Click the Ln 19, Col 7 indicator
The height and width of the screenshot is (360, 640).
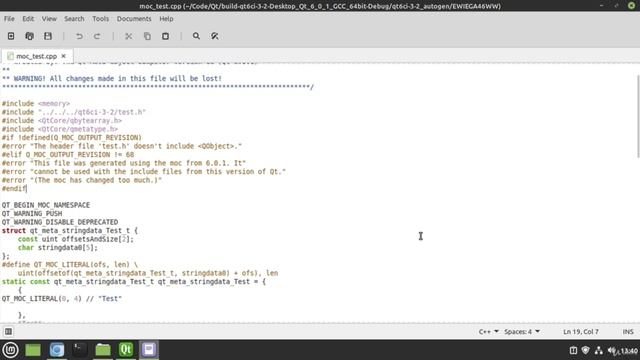coord(581,331)
